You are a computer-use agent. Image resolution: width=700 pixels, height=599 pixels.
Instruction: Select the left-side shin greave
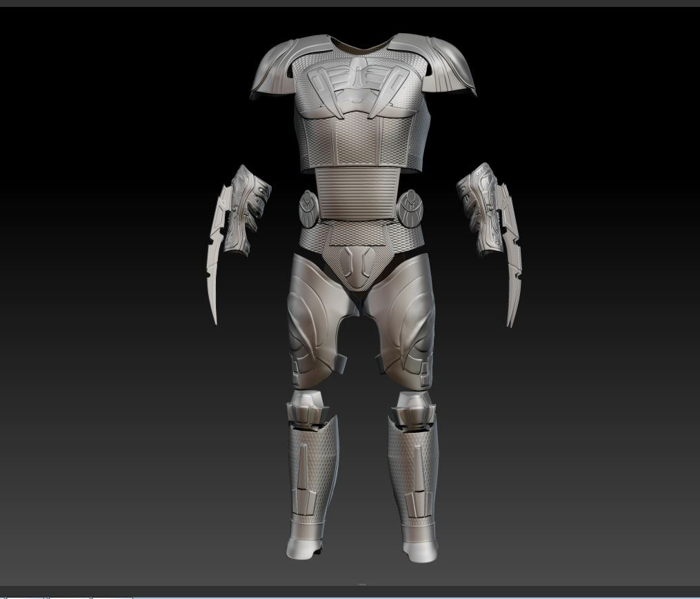(x=310, y=476)
